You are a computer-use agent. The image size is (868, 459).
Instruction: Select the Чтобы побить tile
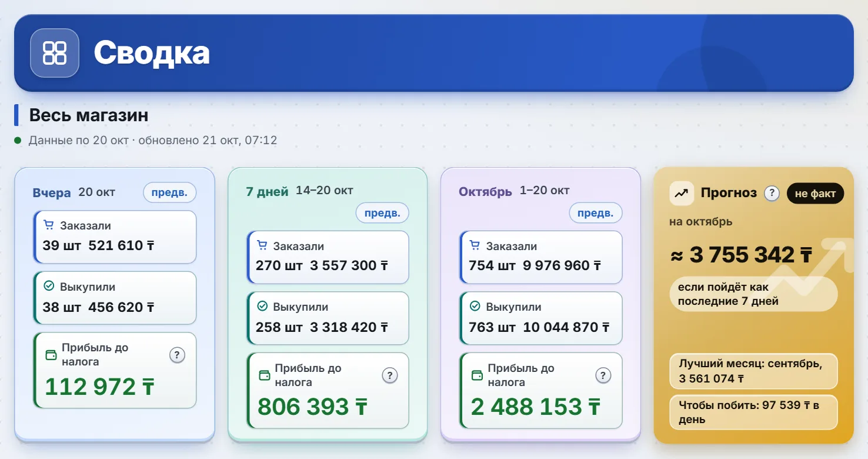[x=753, y=412]
